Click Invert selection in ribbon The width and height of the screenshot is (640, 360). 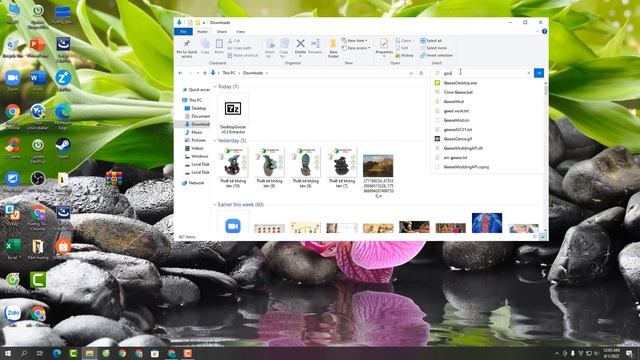pos(436,56)
